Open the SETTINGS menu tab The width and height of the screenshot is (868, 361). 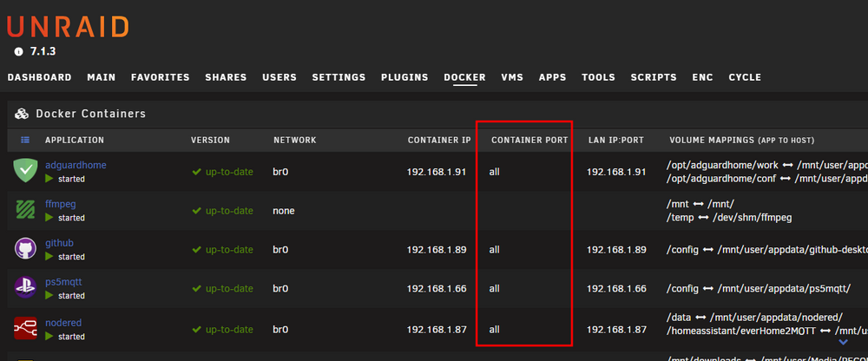339,77
